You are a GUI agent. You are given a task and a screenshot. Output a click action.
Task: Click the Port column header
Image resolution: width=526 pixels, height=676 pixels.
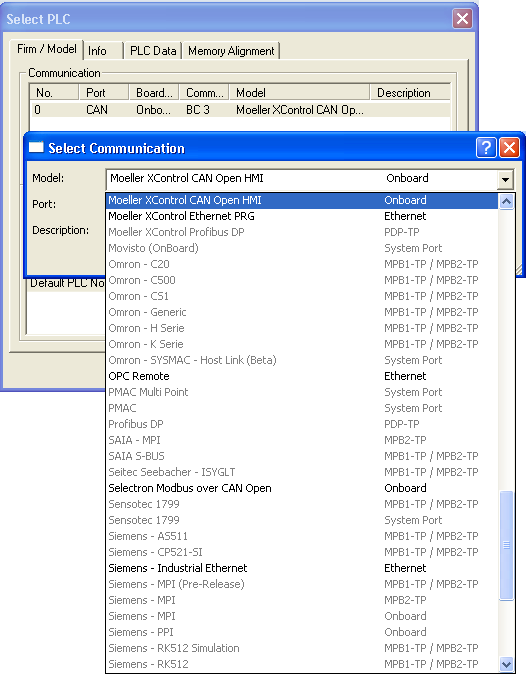click(104, 93)
